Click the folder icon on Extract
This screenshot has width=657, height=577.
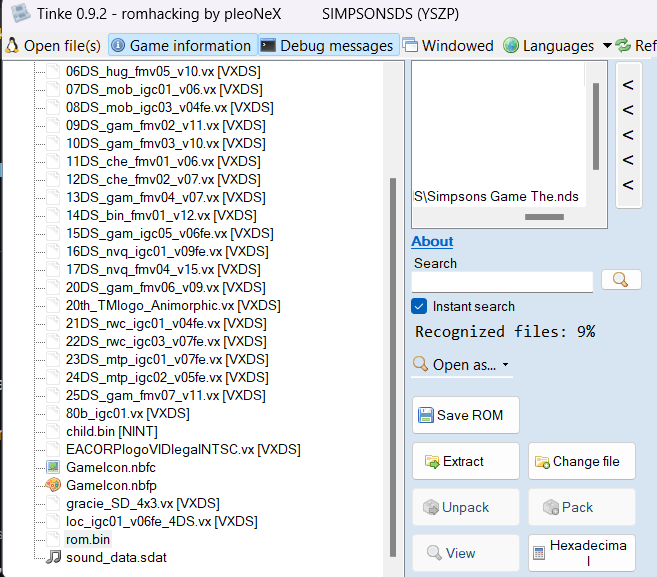tap(432, 461)
